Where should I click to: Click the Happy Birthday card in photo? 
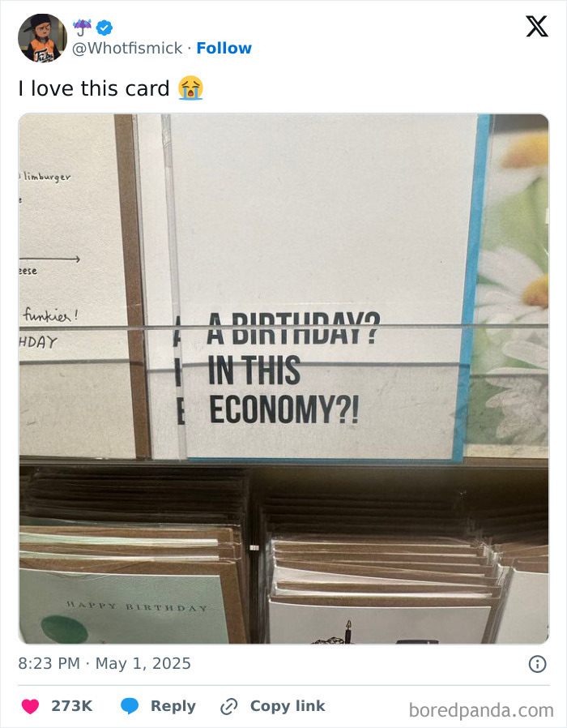coord(130,608)
